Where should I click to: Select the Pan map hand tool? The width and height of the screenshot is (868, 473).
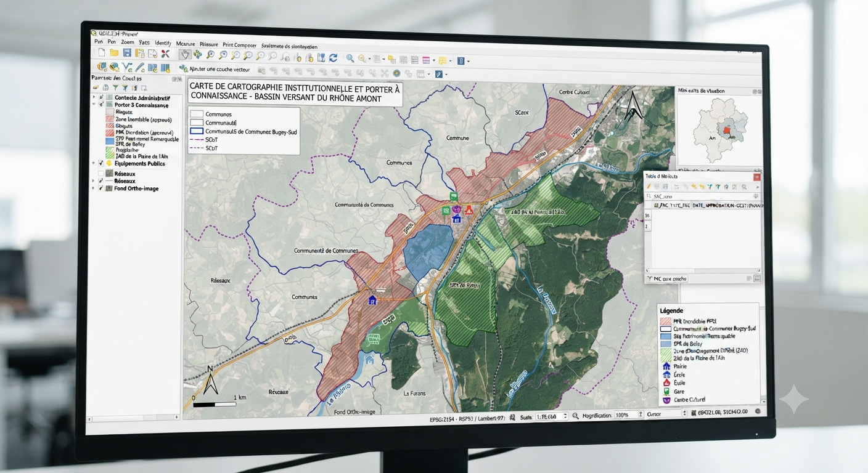click(185, 54)
